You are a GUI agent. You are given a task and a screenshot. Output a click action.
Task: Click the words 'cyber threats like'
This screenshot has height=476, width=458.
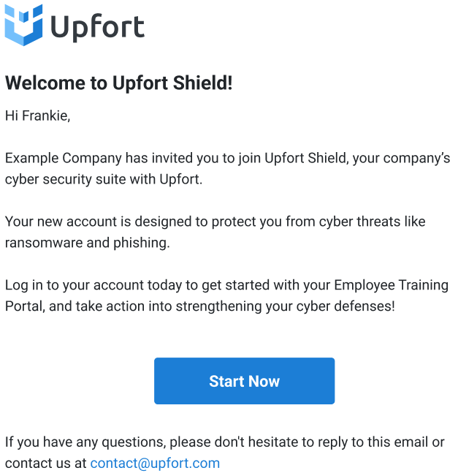[372, 222]
